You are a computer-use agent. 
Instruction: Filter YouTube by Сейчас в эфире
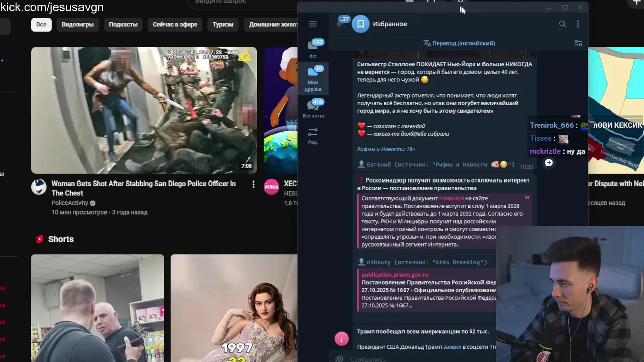click(x=175, y=24)
